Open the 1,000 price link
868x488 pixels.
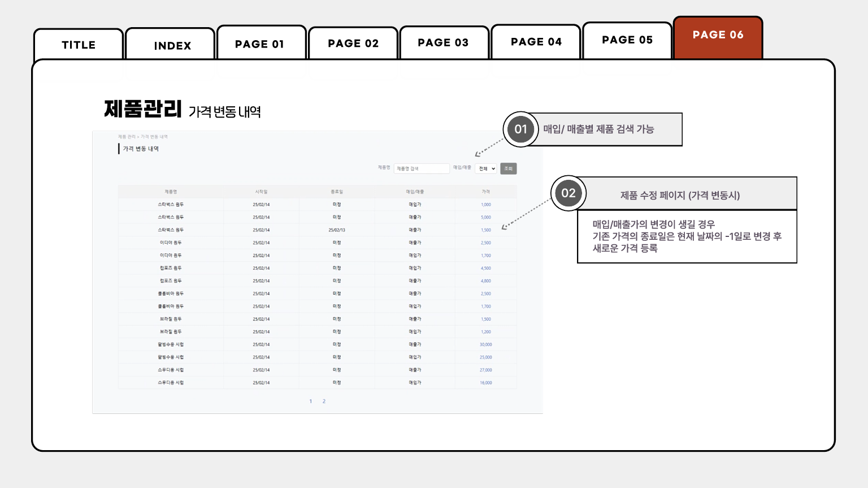(486, 205)
